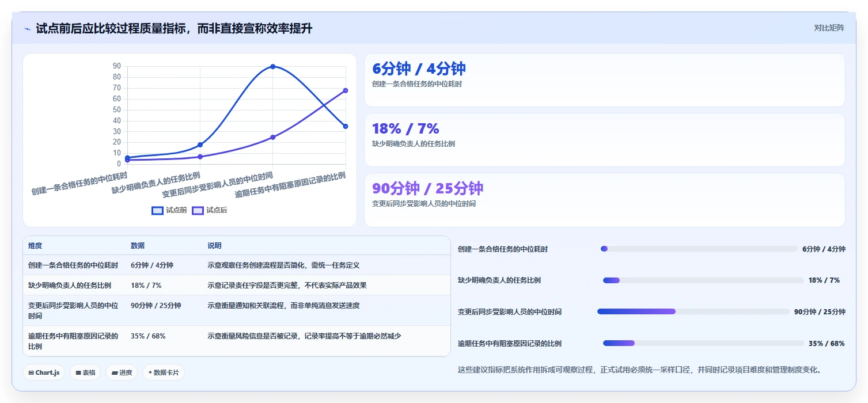The width and height of the screenshot is (868, 403).
Task: Click the 18% / 7% value beside the progress bar
Action: pyautogui.click(x=824, y=280)
